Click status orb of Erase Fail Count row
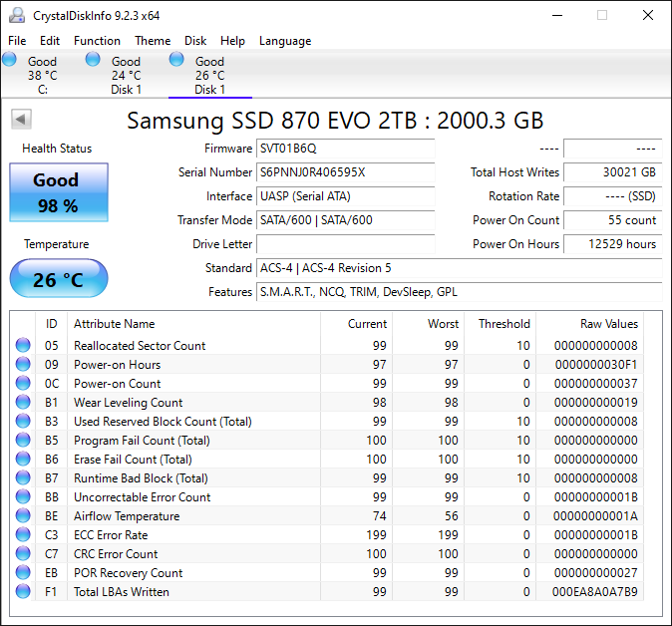672x626 pixels. coord(23,459)
